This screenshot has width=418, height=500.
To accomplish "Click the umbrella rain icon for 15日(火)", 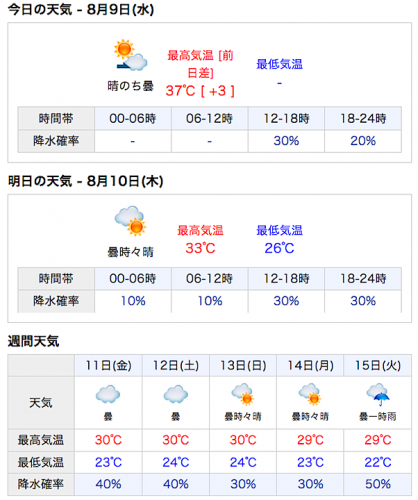I will coord(378,395).
